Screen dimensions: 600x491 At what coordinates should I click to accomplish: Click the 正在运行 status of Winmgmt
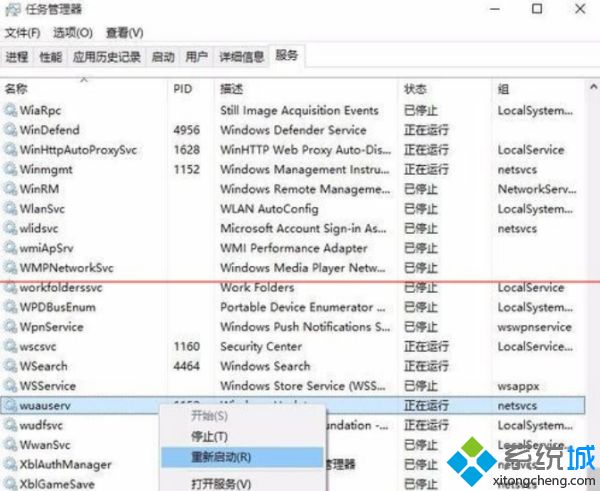pyautogui.click(x=426, y=170)
